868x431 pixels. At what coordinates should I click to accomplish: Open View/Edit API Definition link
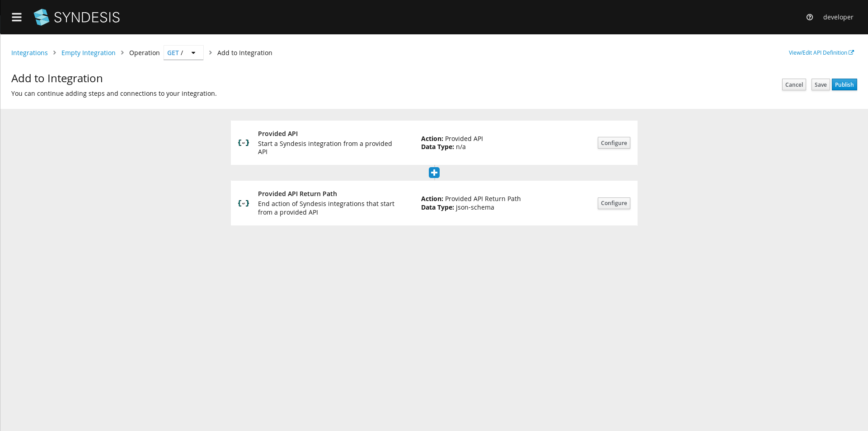point(821,53)
